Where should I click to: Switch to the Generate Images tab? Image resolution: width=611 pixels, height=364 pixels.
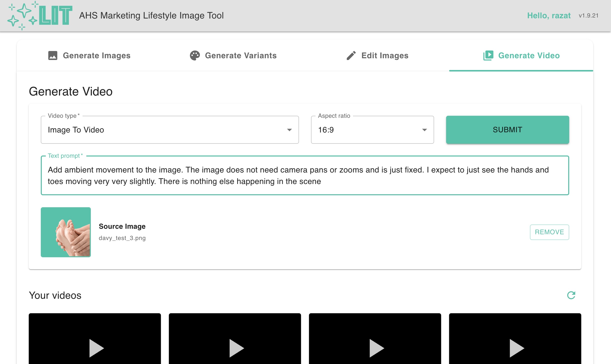click(96, 55)
